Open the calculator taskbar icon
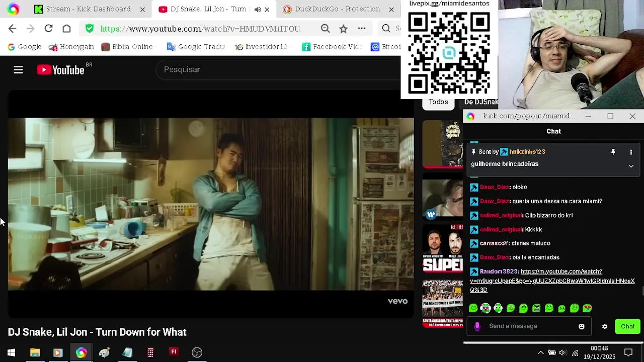The image size is (644, 362). pyautogui.click(x=150, y=352)
